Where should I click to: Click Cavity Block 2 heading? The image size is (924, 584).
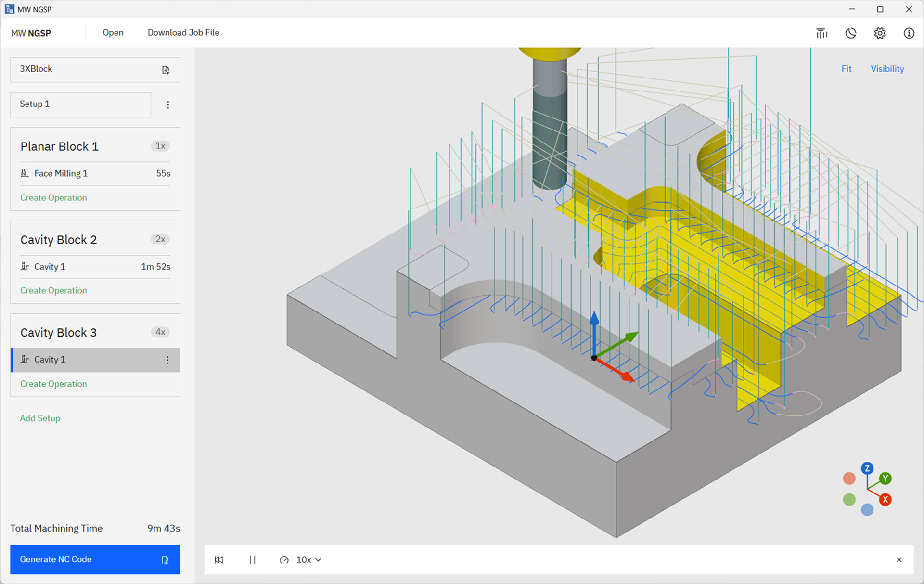coord(59,240)
